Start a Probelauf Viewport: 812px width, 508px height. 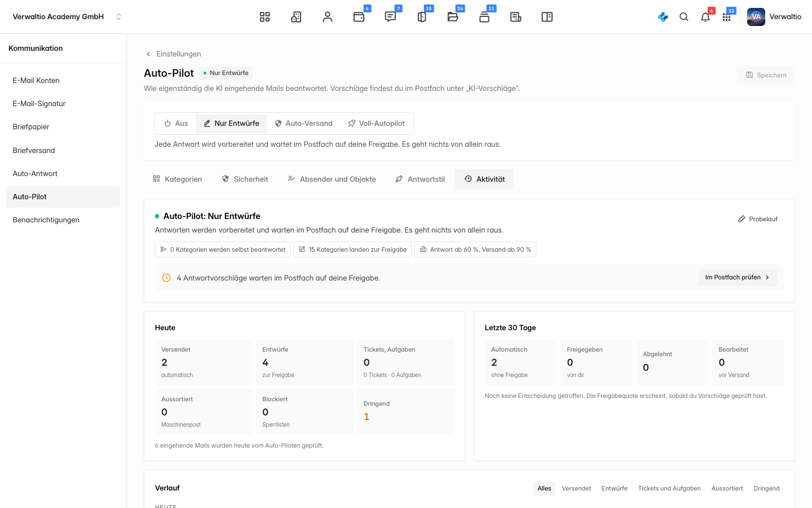[758, 219]
